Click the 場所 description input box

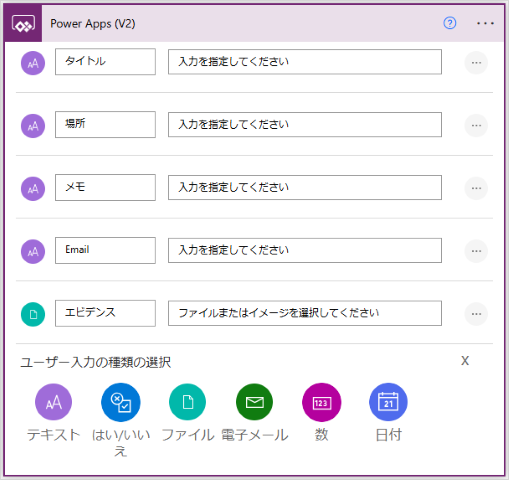[305, 125]
